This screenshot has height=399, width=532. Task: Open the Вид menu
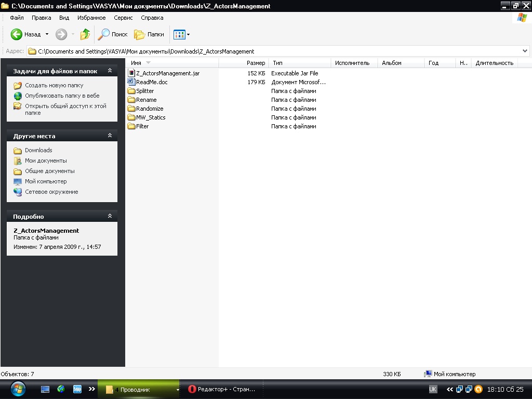64,18
